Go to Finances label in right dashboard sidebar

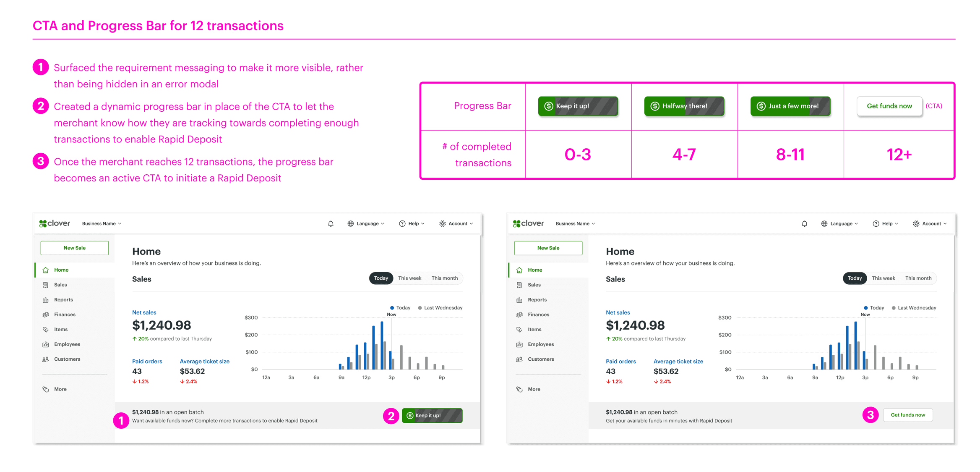coord(538,315)
